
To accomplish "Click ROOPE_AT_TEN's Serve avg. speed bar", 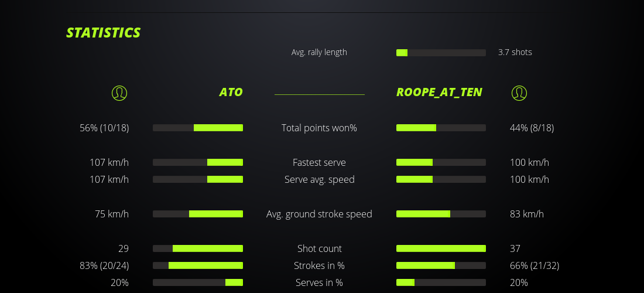I will point(441,179).
